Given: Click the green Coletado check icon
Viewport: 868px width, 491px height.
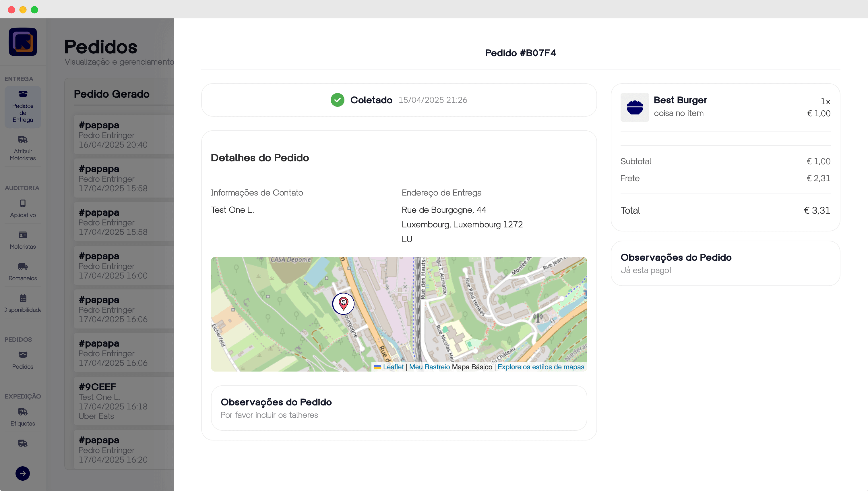Looking at the screenshot, I should (x=338, y=100).
